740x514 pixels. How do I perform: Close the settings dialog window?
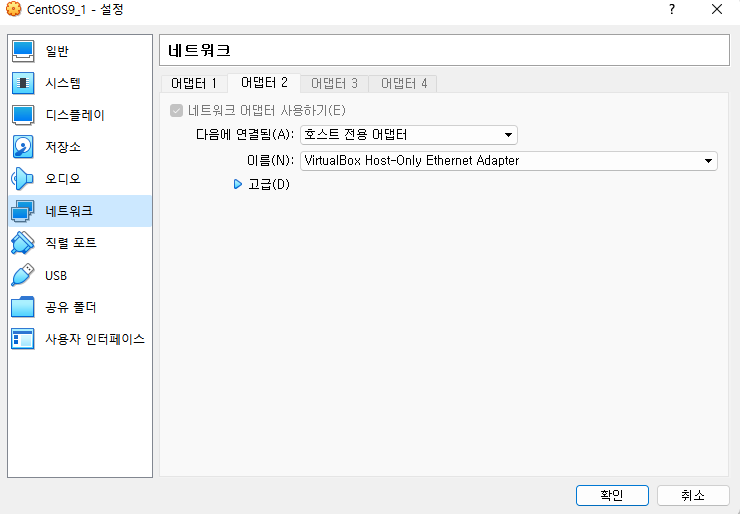[717, 9]
